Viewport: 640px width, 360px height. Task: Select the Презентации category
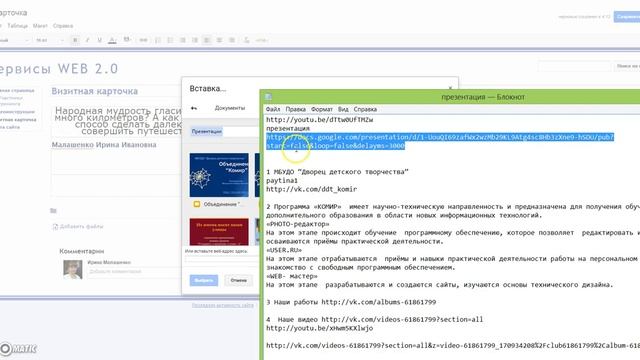[207, 131]
